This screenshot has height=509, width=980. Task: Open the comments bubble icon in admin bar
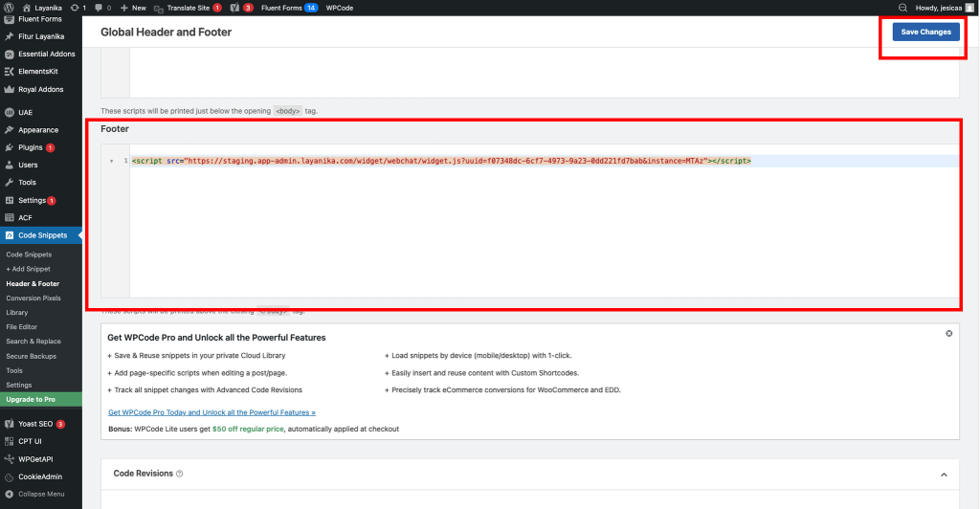(99, 7)
